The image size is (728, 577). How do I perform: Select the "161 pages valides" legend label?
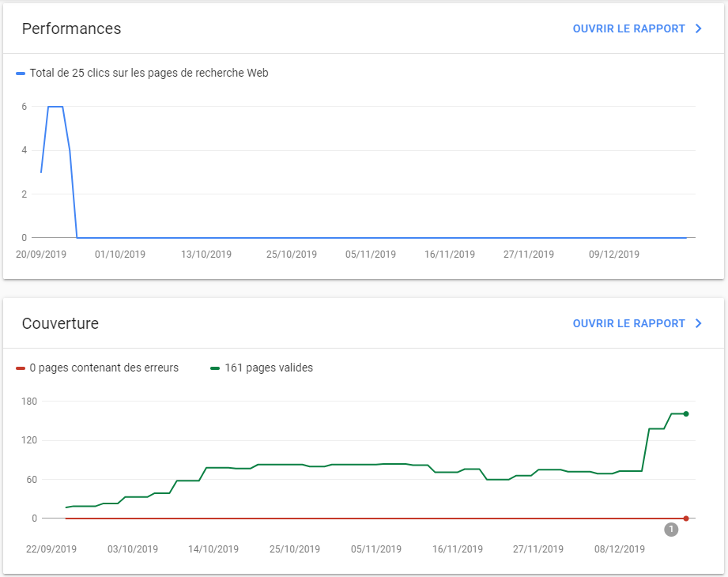(269, 368)
